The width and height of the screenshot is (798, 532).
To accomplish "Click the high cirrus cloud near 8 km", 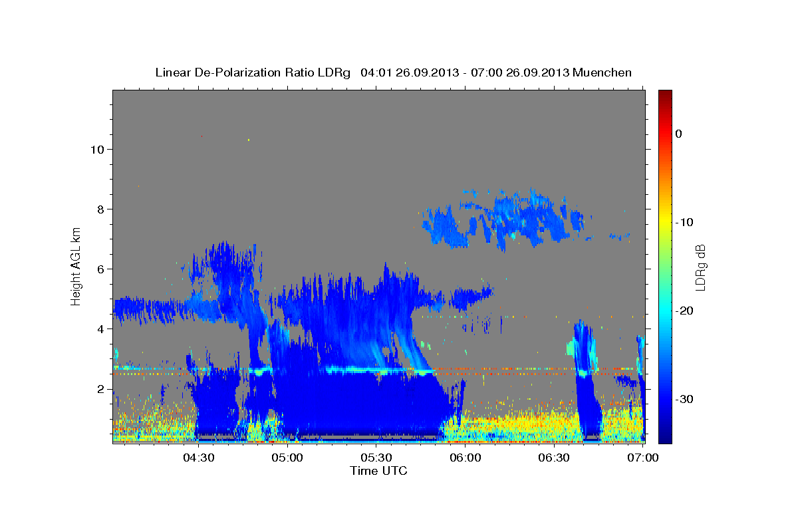I will point(505,219).
